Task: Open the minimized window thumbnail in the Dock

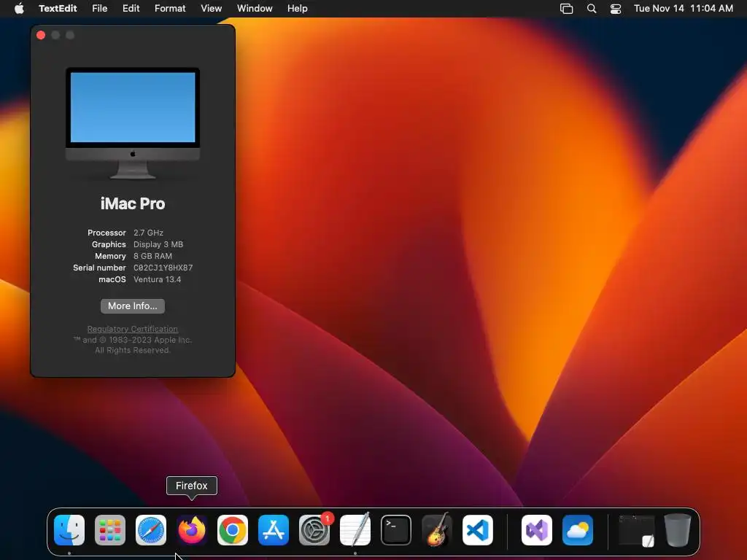Action: [x=636, y=530]
